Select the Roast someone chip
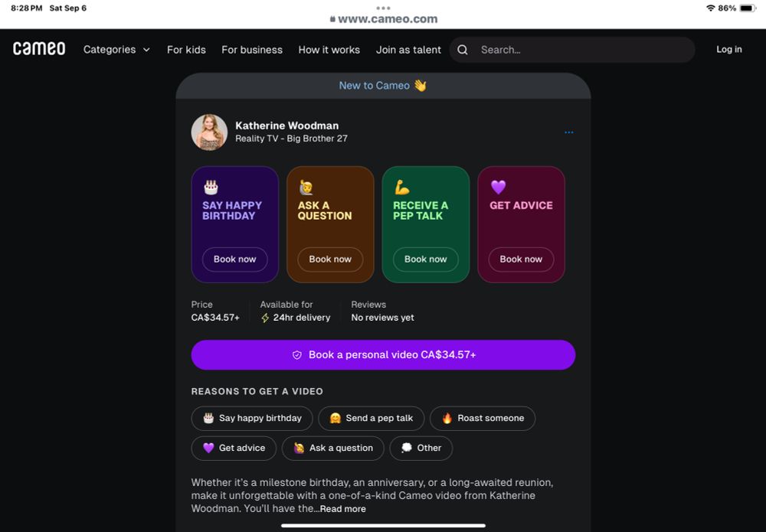Viewport: 766px width, 532px height. tap(482, 418)
